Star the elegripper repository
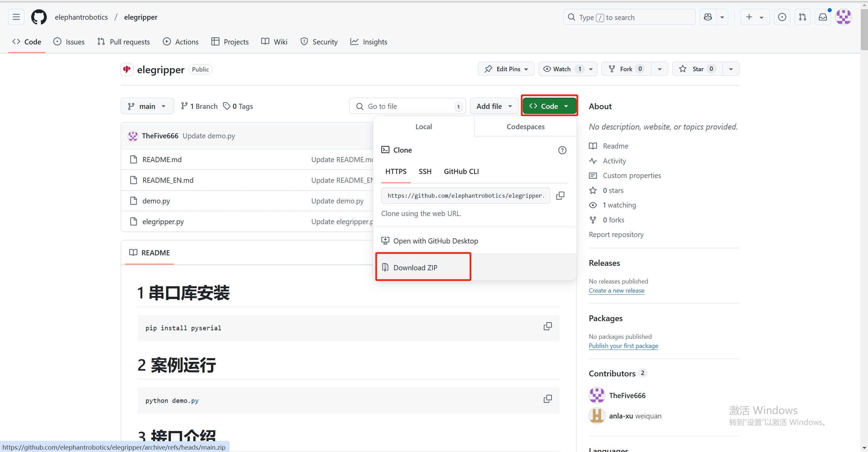Screen dimensions: 868x452 (x=697, y=69)
